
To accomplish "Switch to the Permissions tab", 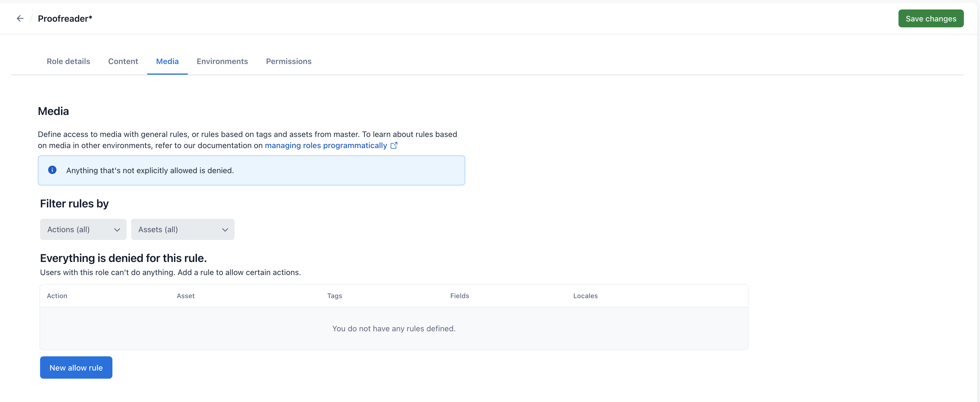I will click(288, 61).
